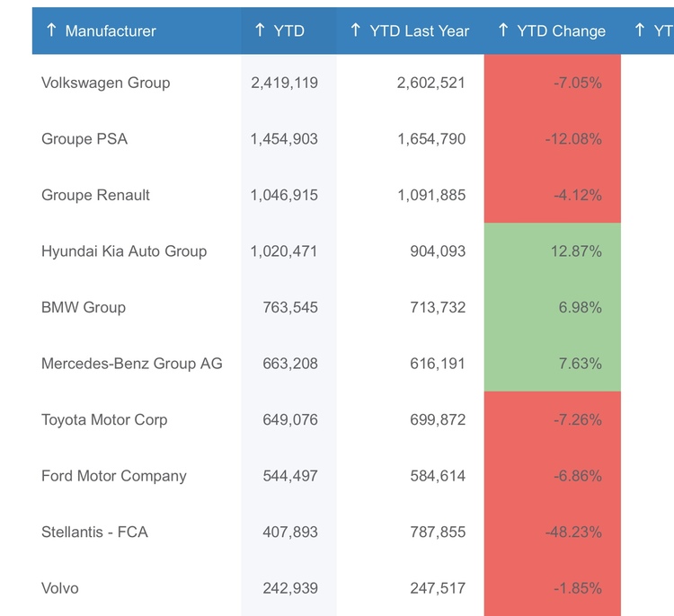Viewport: 674px width, 616px height.
Task: Click YTD value 1,454,903
Action: pyautogui.click(x=284, y=139)
